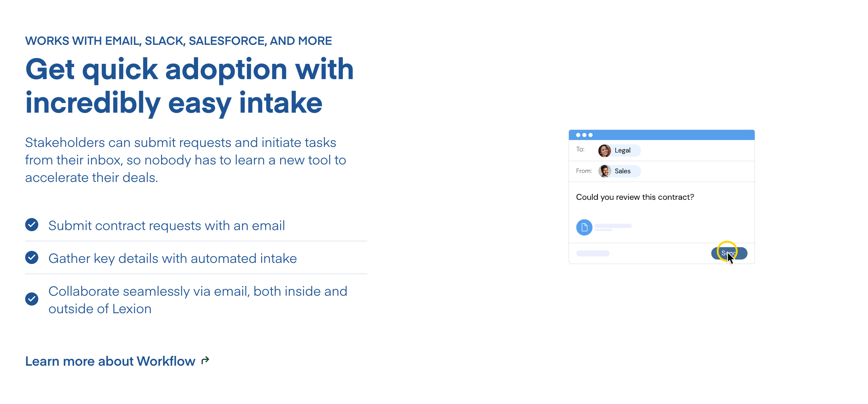Click the Works with Email, Slack, Salesforce label

pos(178,41)
